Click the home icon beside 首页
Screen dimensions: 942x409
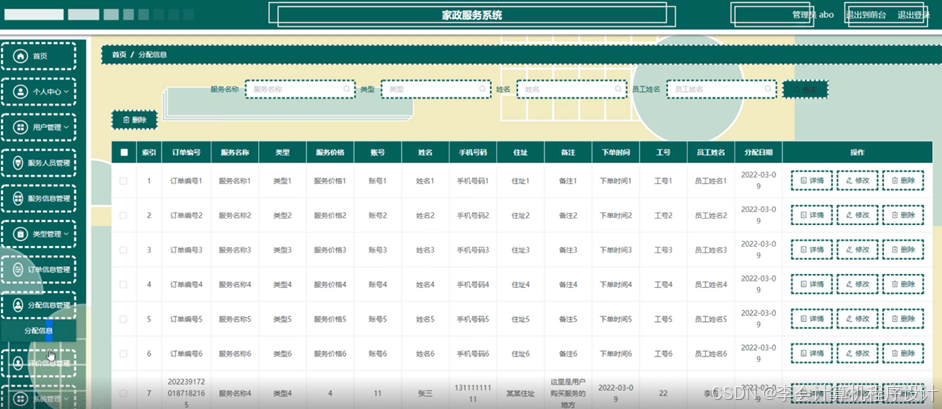(x=21, y=56)
